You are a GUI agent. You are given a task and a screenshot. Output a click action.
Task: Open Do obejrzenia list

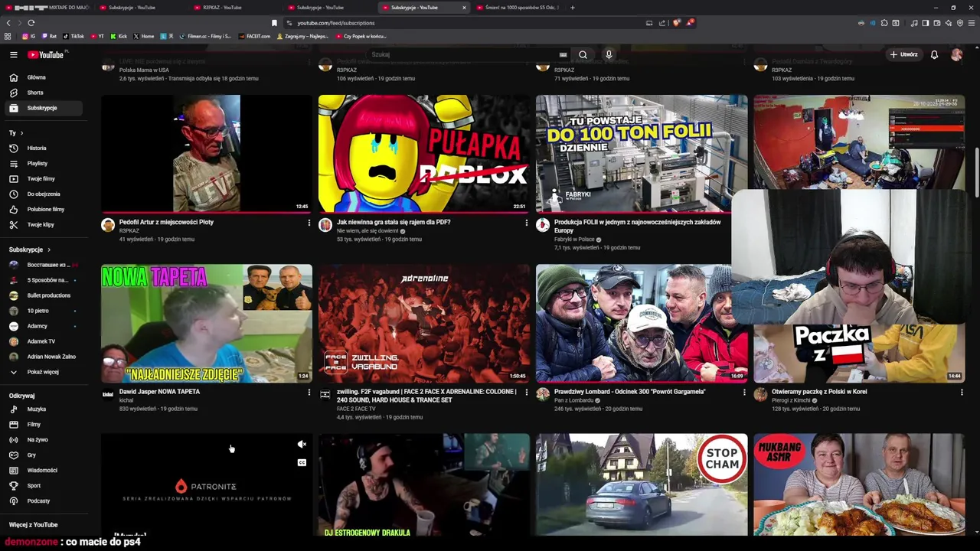tap(42, 194)
